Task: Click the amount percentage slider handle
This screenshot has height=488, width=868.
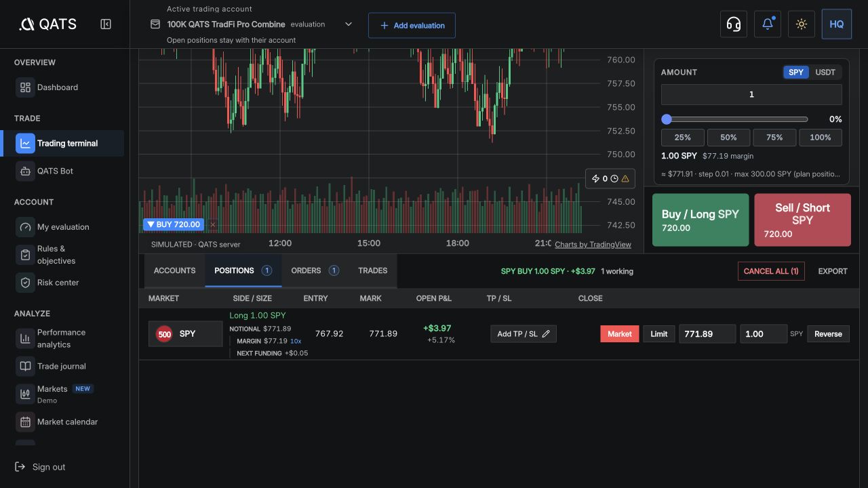Action: coord(667,119)
